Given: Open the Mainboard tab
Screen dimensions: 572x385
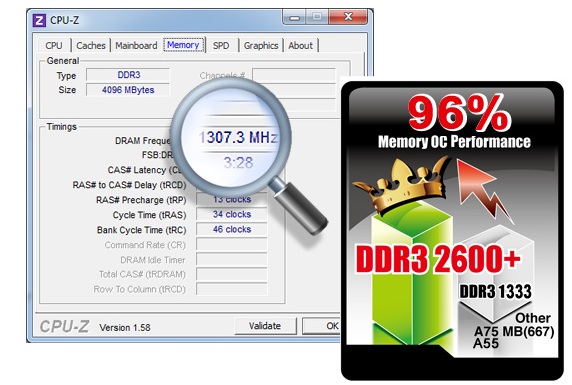Looking at the screenshot, I should coord(136,46).
